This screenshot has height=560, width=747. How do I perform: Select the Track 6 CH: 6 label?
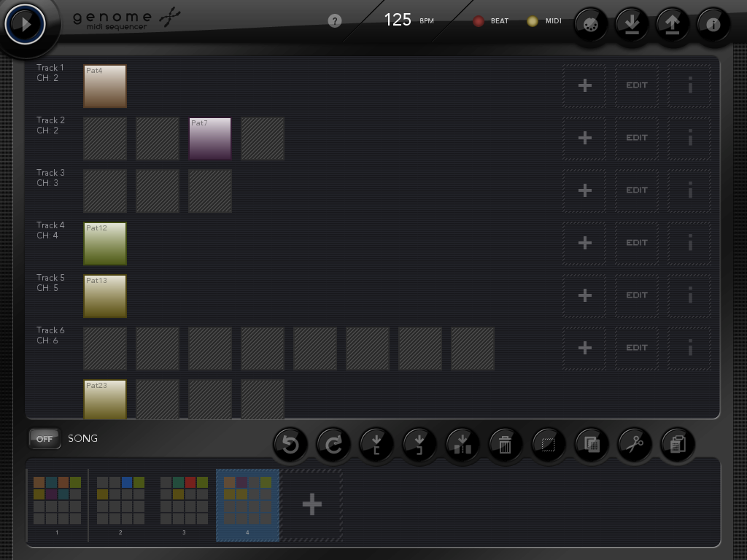click(50, 335)
